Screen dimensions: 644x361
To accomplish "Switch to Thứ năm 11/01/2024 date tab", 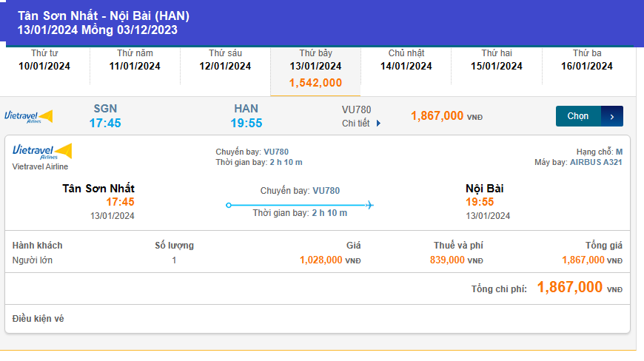I will [135, 60].
